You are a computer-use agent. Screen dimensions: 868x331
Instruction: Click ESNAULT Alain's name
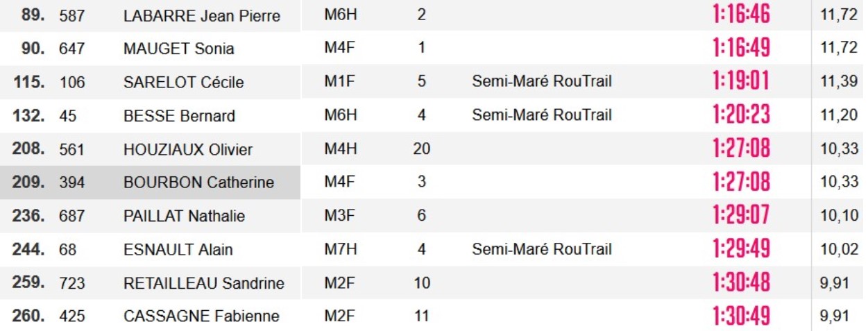[x=178, y=250]
